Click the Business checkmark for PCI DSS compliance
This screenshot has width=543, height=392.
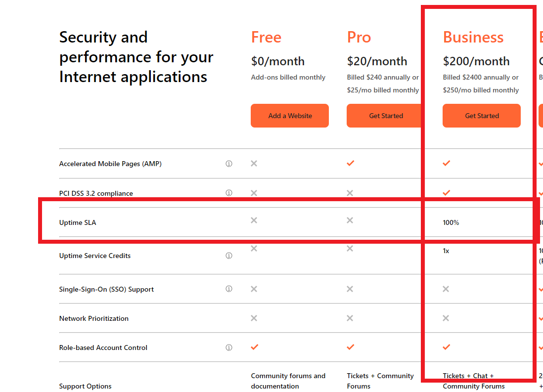(446, 193)
